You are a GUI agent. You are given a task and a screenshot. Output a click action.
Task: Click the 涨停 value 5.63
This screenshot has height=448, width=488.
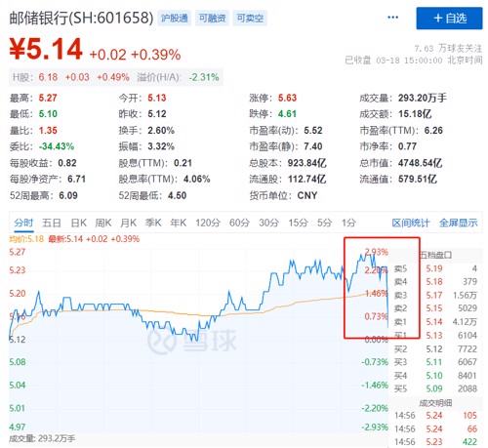tap(287, 98)
